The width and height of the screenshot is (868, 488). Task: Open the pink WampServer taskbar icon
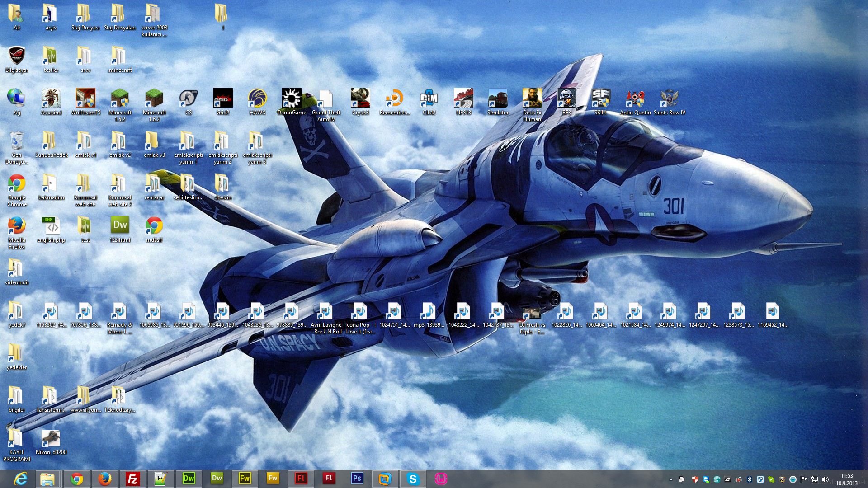tap(441, 479)
